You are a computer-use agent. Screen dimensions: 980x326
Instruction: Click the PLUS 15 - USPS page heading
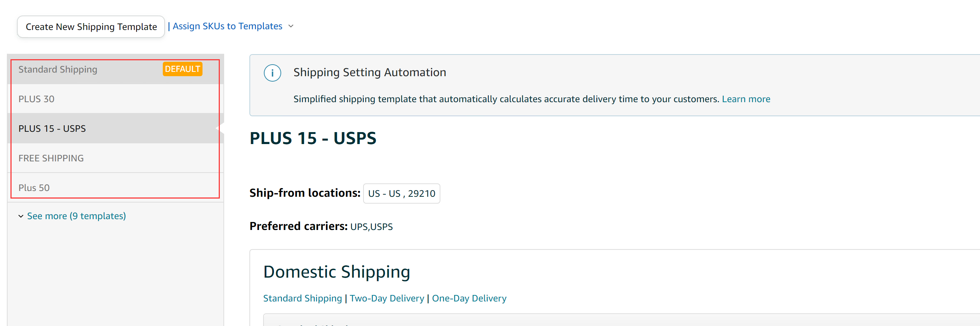313,138
